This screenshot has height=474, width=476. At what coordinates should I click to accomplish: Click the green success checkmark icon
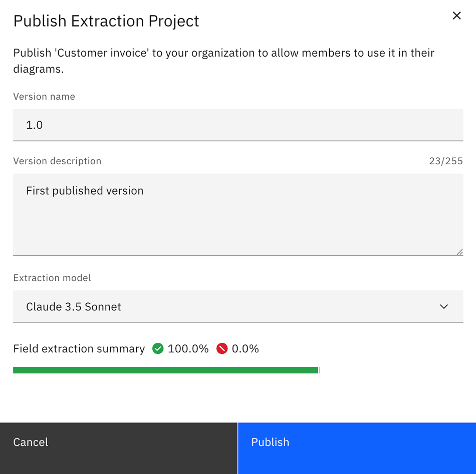158,348
